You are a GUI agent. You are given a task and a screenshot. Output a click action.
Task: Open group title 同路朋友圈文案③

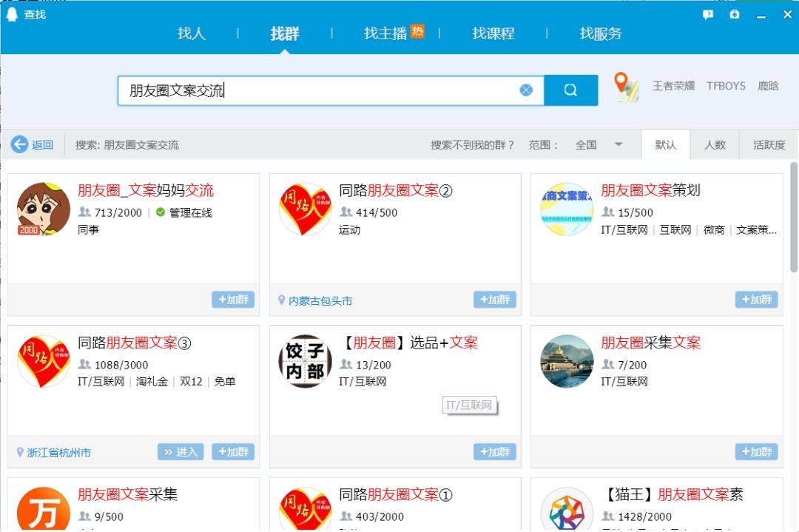(x=135, y=343)
